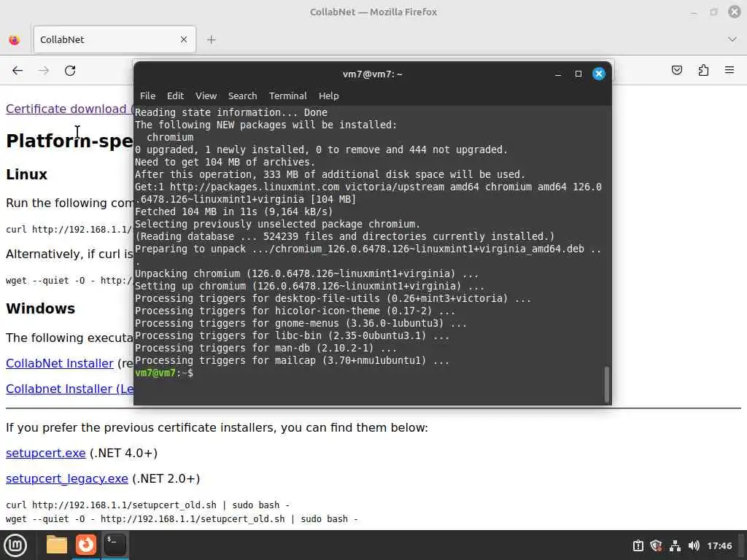Open a new Firefox tab

[212, 39]
